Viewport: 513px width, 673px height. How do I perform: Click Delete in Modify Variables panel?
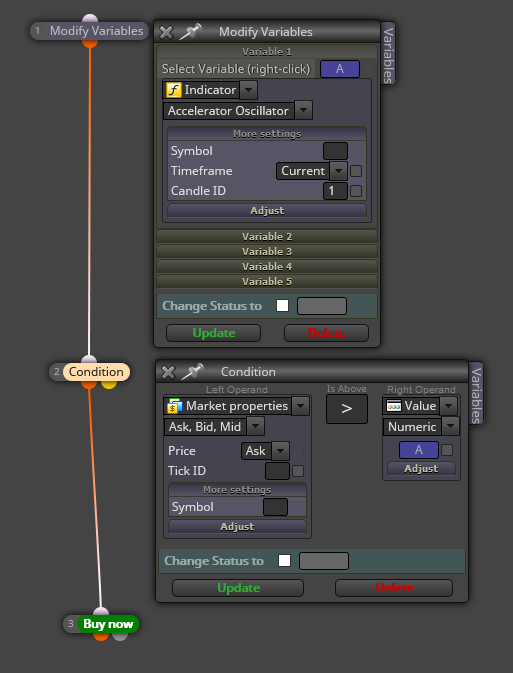(326, 333)
